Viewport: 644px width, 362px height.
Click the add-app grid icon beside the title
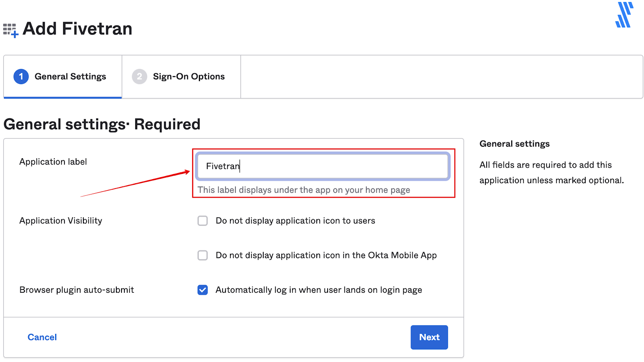point(10,30)
